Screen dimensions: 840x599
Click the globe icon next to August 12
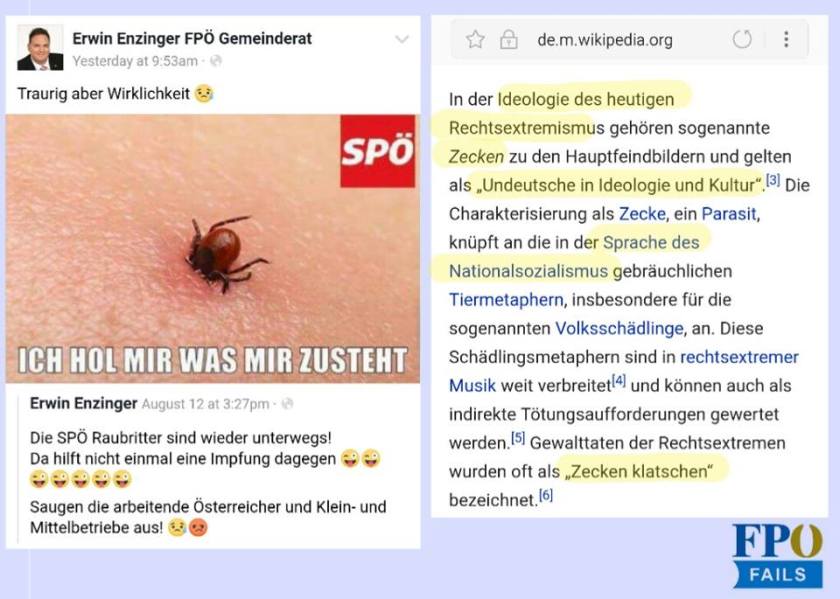[287, 403]
